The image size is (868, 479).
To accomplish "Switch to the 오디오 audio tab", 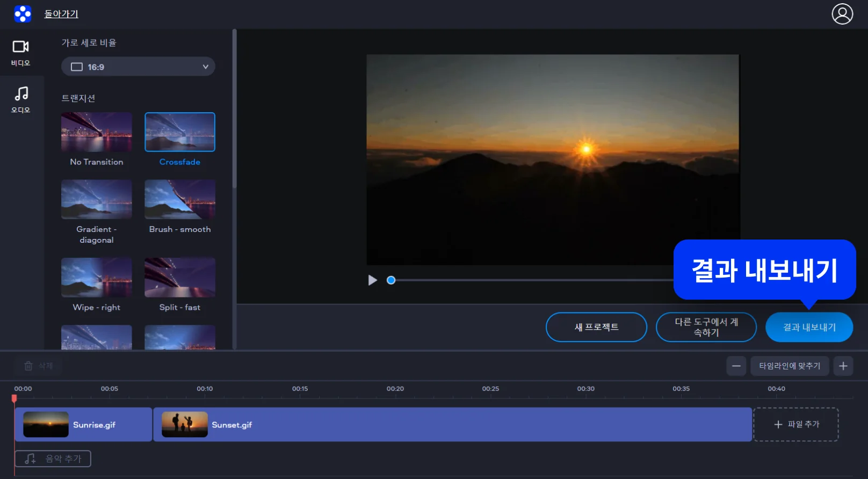I will (x=21, y=99).
